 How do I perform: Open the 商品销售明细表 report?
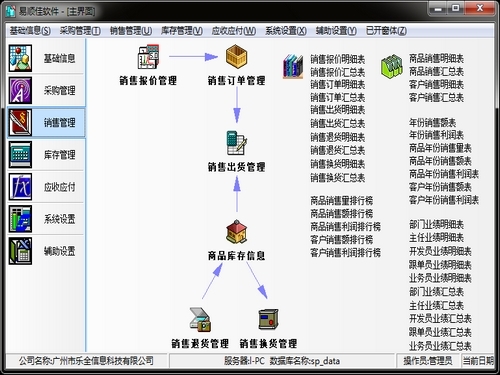point(436,59)
